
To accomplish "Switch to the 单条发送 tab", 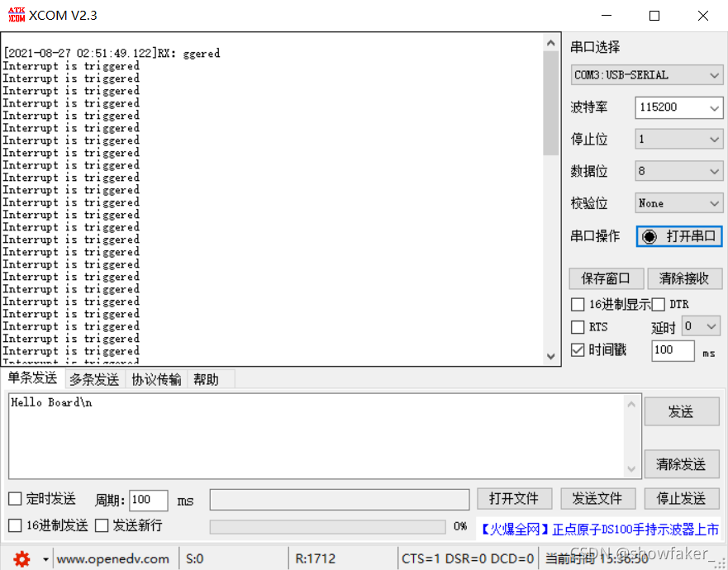I will pyautogui.click(x=32, y=378).
